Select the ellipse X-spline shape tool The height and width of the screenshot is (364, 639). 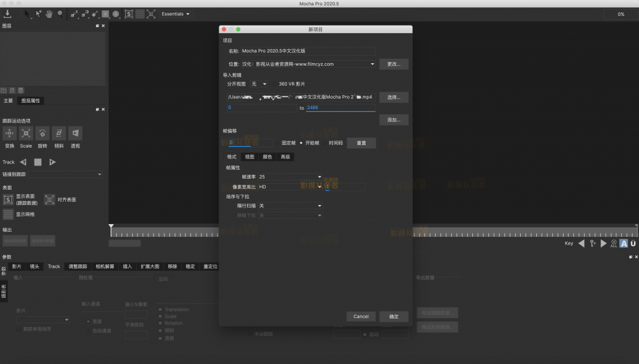116,14
